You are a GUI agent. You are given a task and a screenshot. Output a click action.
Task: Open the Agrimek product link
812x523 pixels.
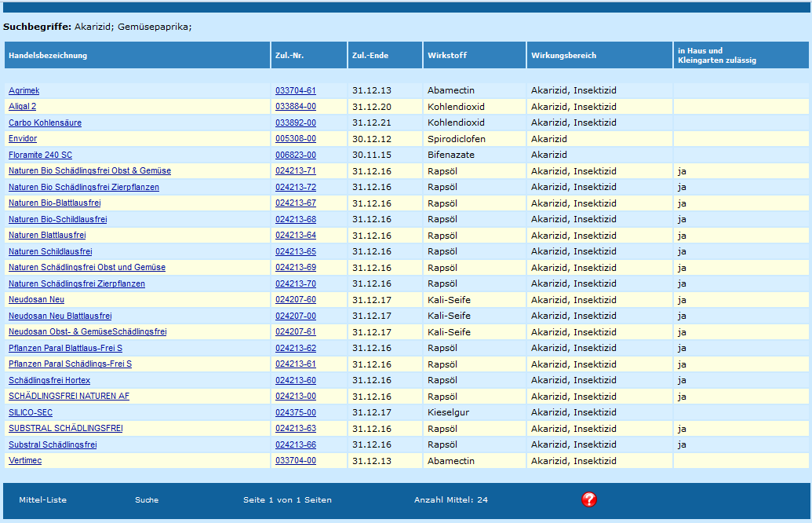[x=24, y=90]
